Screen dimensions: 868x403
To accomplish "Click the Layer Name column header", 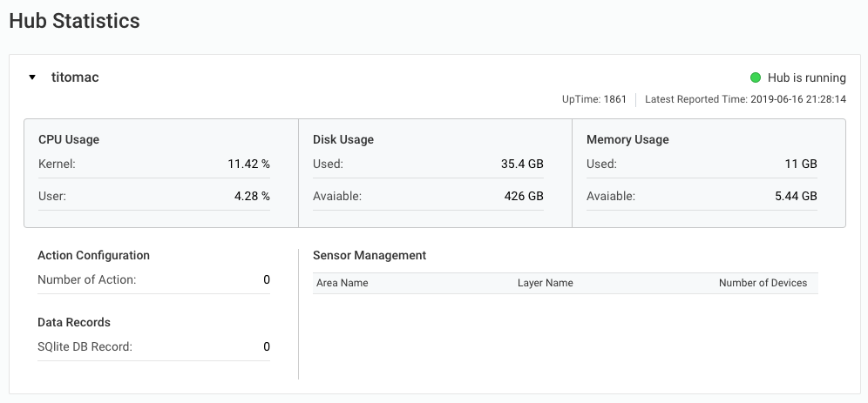I will pos(545,283).
